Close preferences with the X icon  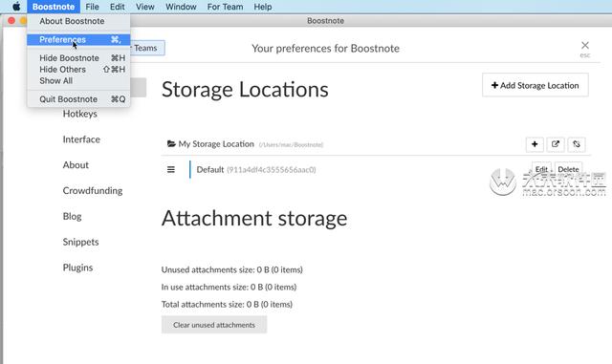pos(584,45)
